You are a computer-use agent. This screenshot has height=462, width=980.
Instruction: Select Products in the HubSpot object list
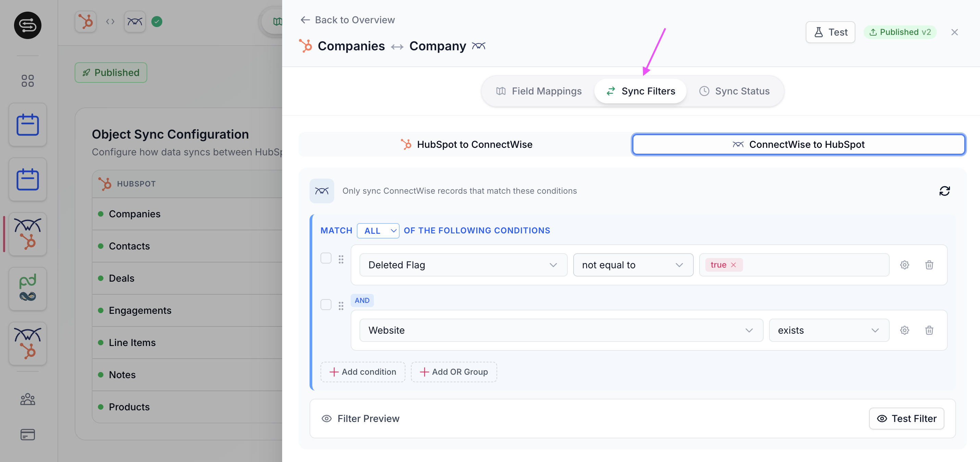(x=129, y=407)
